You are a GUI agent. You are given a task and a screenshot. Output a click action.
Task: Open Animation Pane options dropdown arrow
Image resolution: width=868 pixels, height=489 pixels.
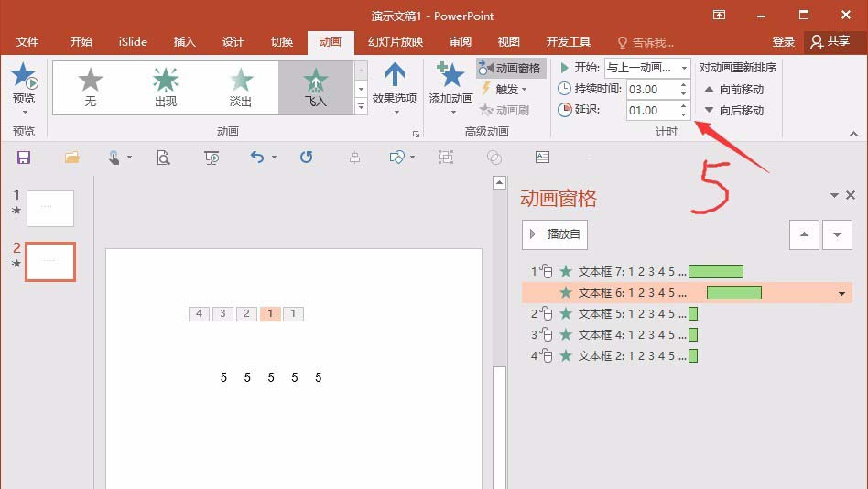(834, 195)
